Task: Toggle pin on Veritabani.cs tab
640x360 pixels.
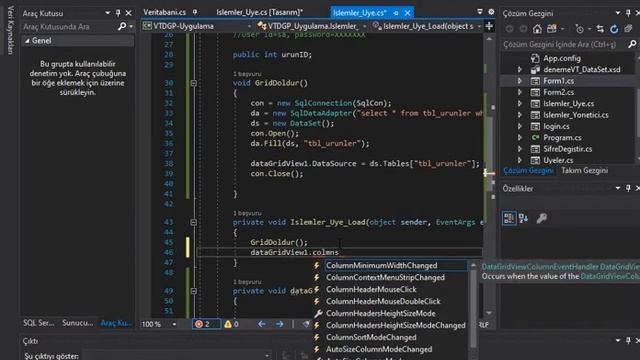Action: 195,12
